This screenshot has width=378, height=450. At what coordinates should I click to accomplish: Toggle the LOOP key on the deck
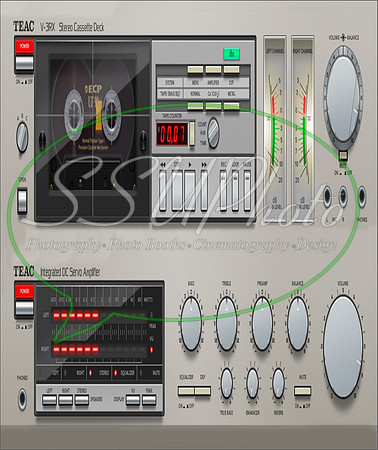click(235, 190)
